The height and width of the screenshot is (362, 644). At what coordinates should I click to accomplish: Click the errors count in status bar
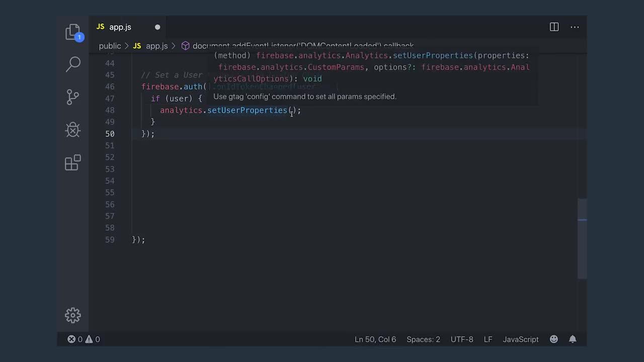[75, 339]
